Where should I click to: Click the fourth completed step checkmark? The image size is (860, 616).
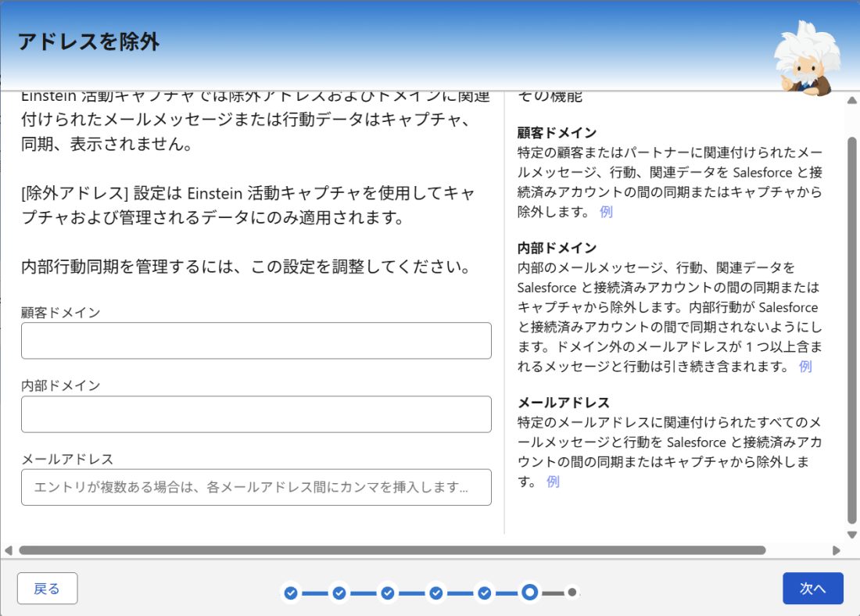[x=436, y=593]
